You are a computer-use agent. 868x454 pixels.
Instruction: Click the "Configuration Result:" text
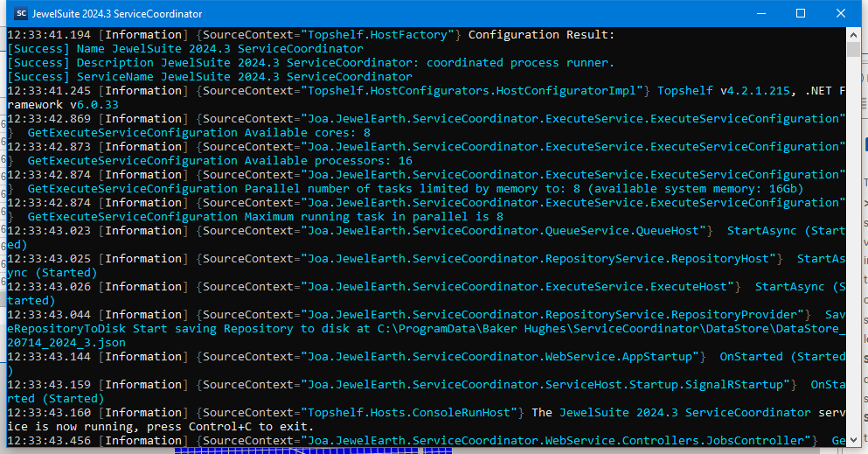pyautogui.click(x=542, y=35)
